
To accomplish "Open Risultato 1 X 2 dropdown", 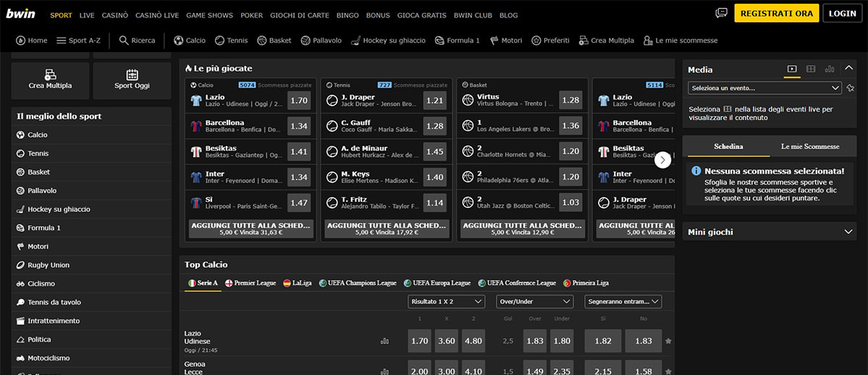I will (x=446, y=301).
